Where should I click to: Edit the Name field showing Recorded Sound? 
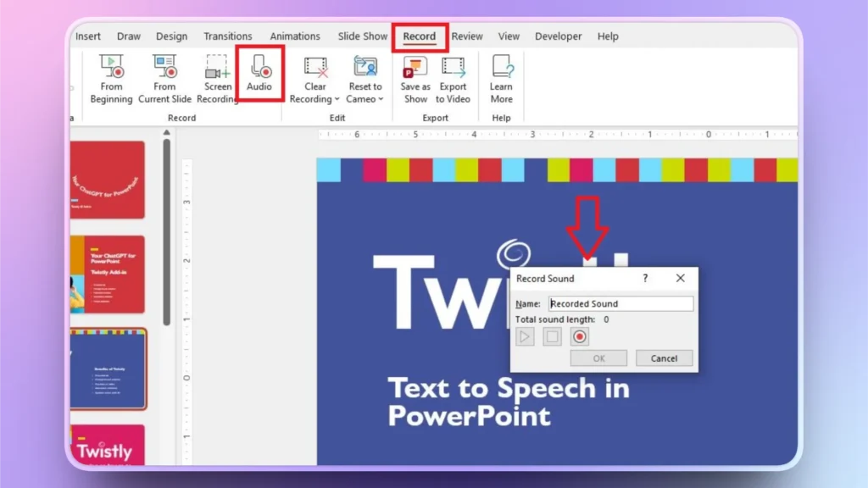(621, 303)
